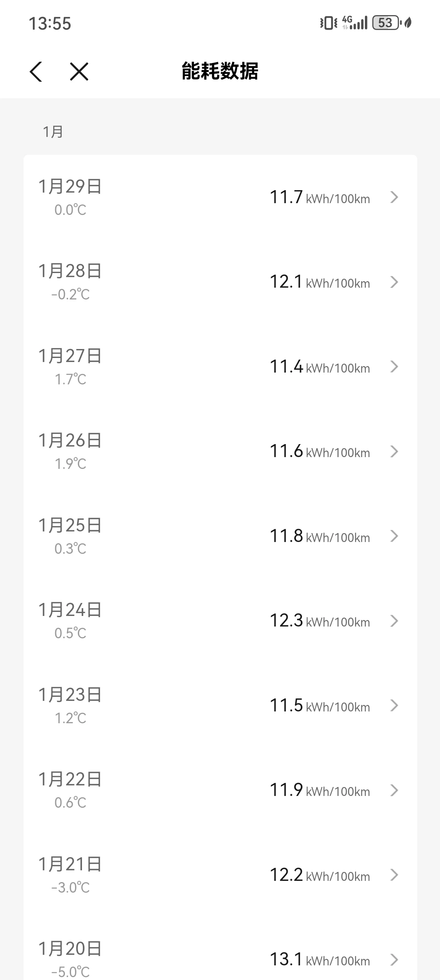440x980 pixels.
Task: Select the 1月21日 date label
Action: click(x=70, y=864)
